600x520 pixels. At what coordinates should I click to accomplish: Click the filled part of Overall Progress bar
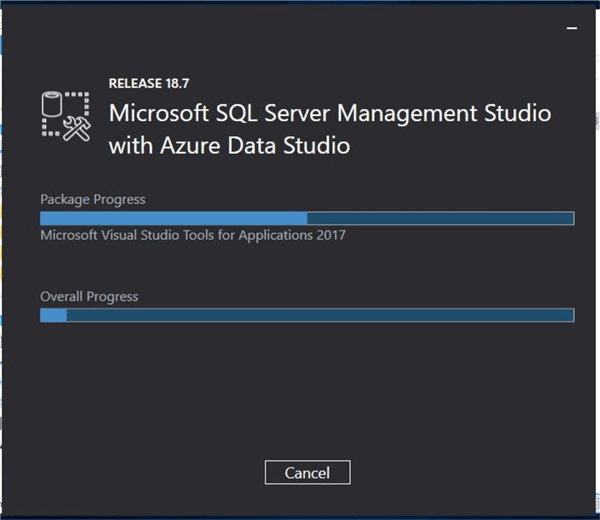[53, 316]
